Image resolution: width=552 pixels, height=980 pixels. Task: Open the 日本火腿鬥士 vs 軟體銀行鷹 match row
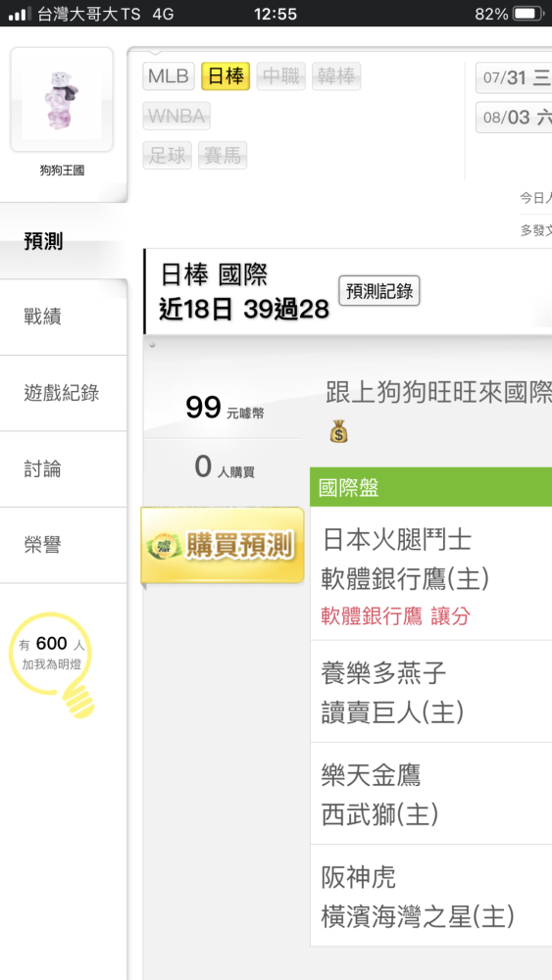[x=431, y=573]
